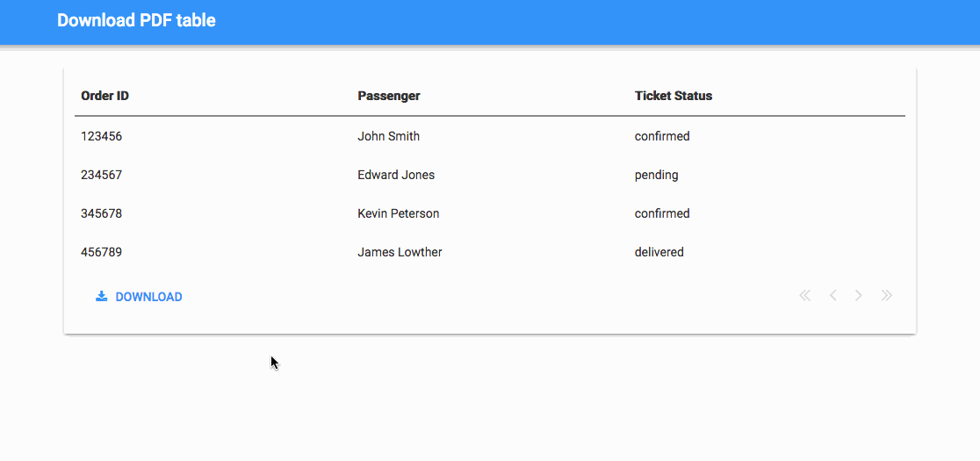This screenshot has width=980, height=461.
Task: Click the pending ticket status
Action: tap(656, 176)
